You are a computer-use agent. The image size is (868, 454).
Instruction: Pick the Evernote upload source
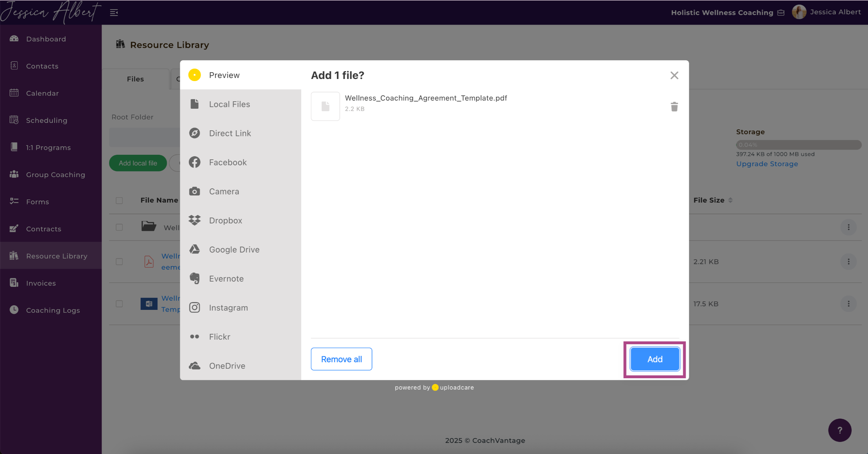[x=226, y=278]
